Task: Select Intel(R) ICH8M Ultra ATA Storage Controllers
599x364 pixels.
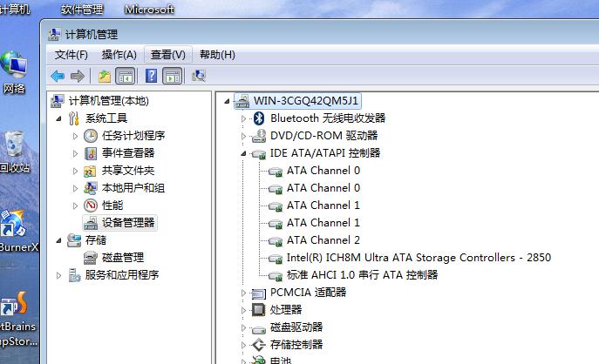Action: [x=419, y=258]
